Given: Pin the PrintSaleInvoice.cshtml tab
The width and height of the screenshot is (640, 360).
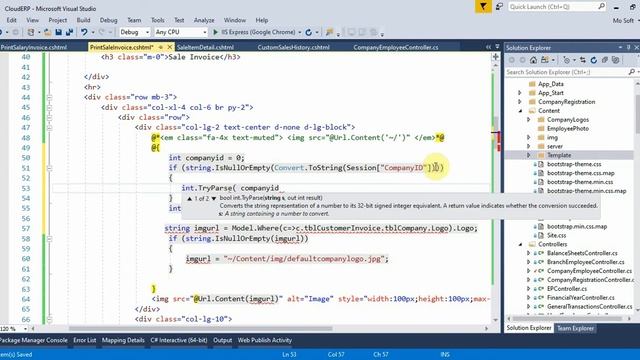Looking at the screenshot, I should [160, 47].
